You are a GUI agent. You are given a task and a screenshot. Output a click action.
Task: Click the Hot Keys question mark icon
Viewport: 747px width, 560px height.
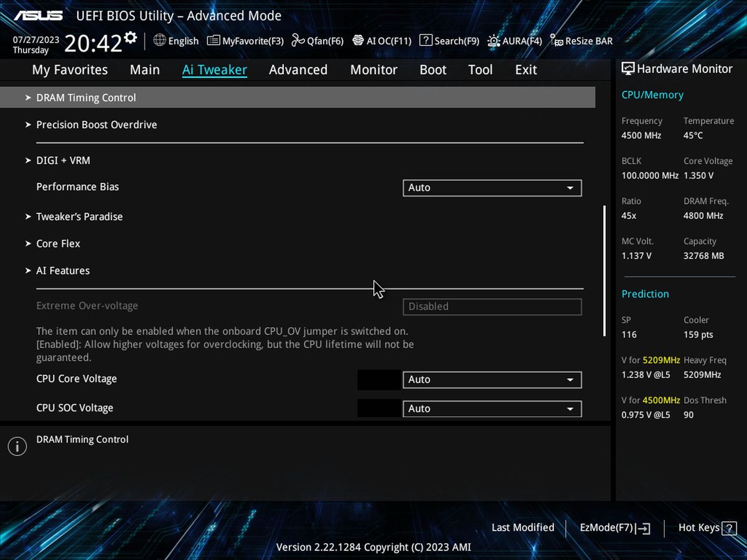coord(730,528)
